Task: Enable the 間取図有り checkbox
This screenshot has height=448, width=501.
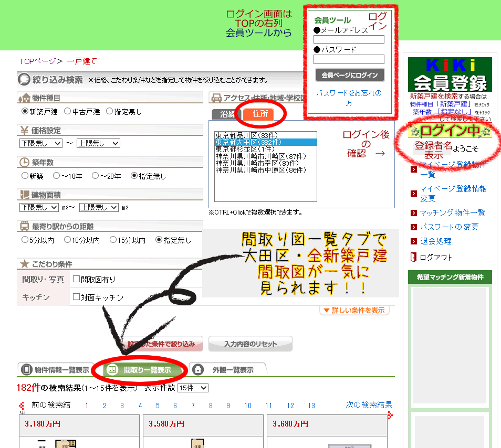Action: point(76,279)
